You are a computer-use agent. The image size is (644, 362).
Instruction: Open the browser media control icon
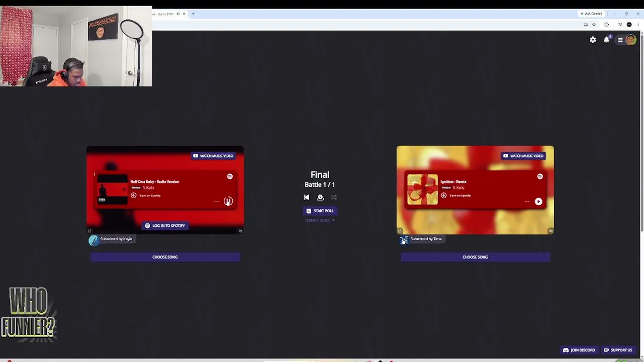(x=620, y=24)
